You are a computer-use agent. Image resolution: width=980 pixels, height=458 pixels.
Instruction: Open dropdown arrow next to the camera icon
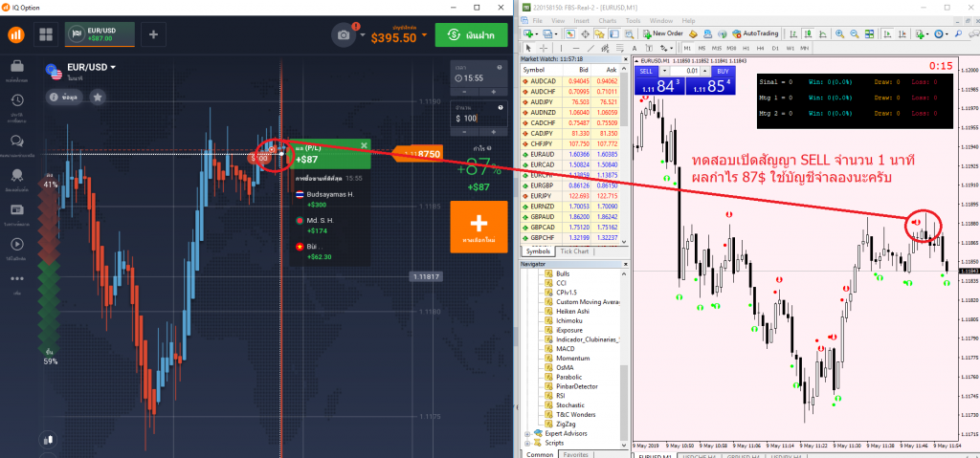click(x=363, y=35)
